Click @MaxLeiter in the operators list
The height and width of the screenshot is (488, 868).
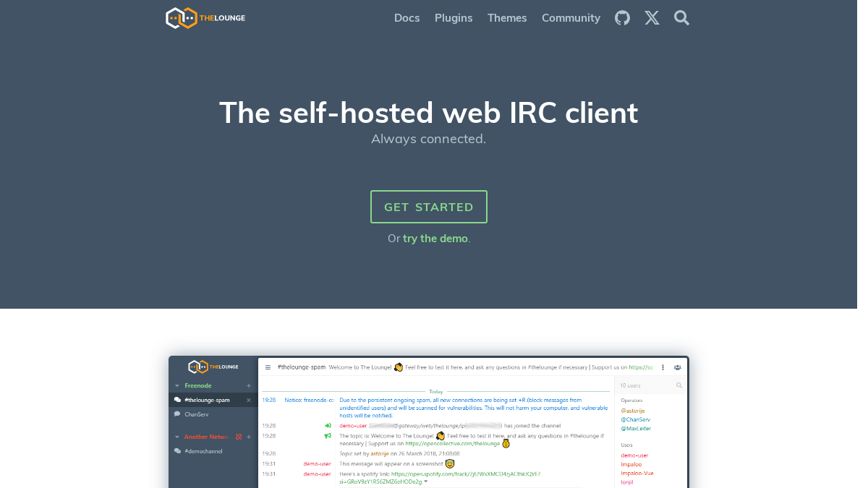tap(636, 429)
